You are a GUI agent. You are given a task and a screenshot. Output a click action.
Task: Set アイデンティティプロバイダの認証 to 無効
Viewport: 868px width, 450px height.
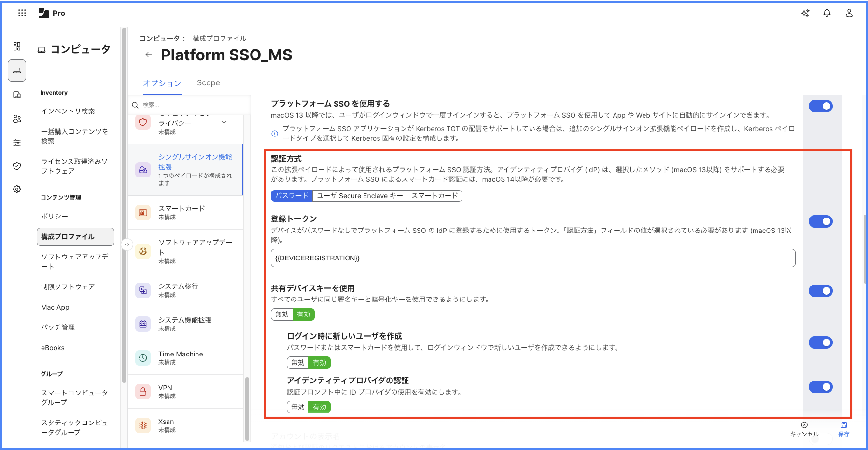click(x=298, y=407)
